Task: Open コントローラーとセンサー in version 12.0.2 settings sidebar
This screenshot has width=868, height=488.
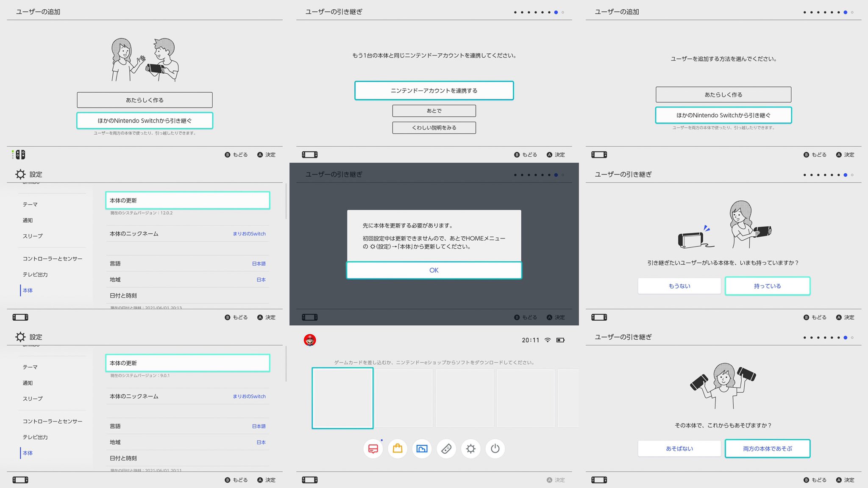Action: 53,258
